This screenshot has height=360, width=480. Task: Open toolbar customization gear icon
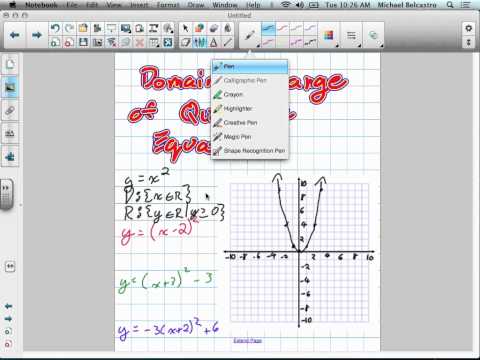pos(468,28)
